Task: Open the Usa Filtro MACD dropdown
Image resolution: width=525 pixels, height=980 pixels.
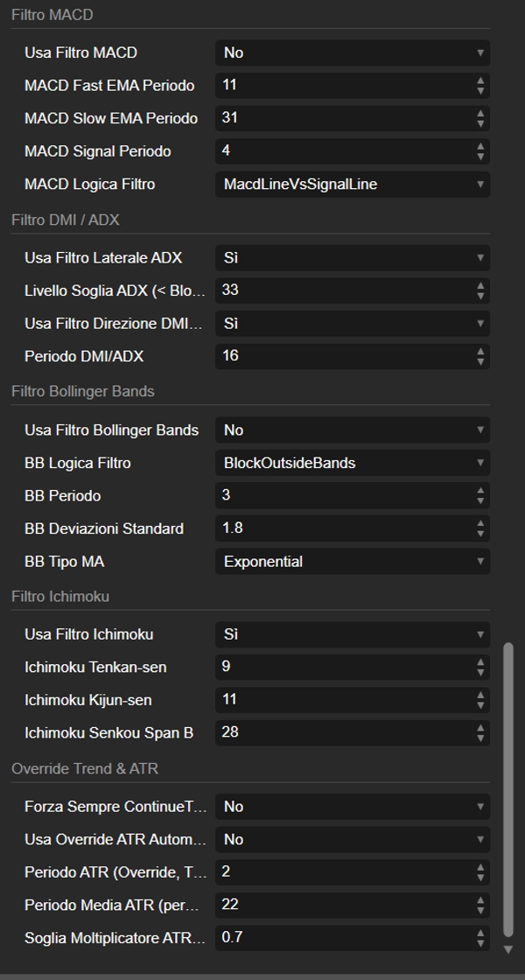Action: pos(352,52)
